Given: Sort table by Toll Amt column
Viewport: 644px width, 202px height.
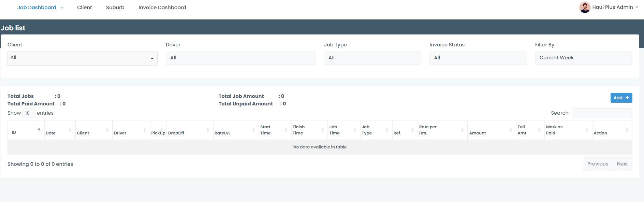Looking at the screenshot, I should 530,130.
